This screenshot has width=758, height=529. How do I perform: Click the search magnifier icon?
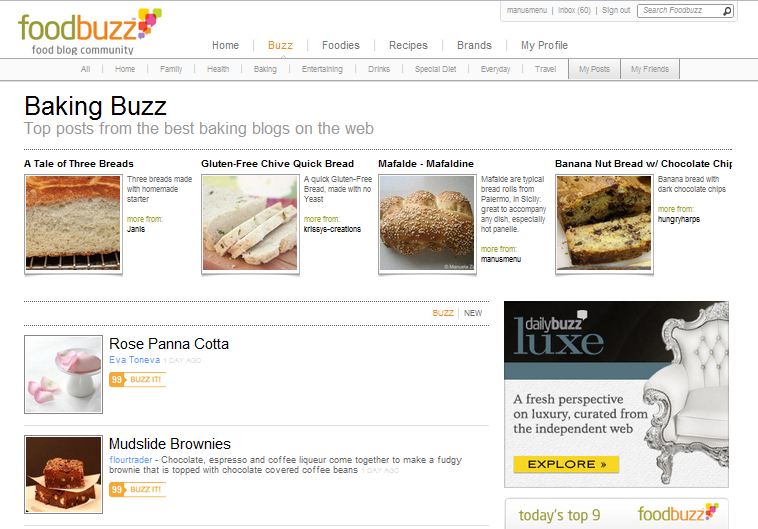point(727,11)
